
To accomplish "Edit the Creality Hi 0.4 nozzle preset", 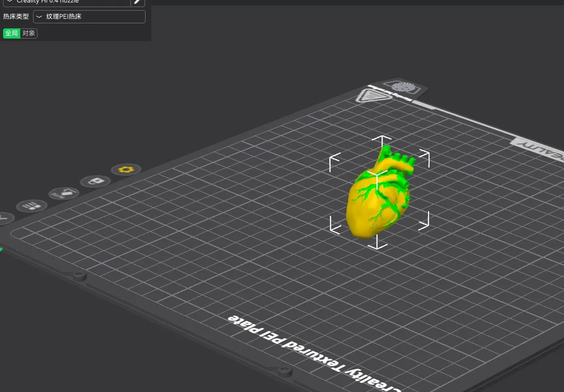I will point(138,3).
